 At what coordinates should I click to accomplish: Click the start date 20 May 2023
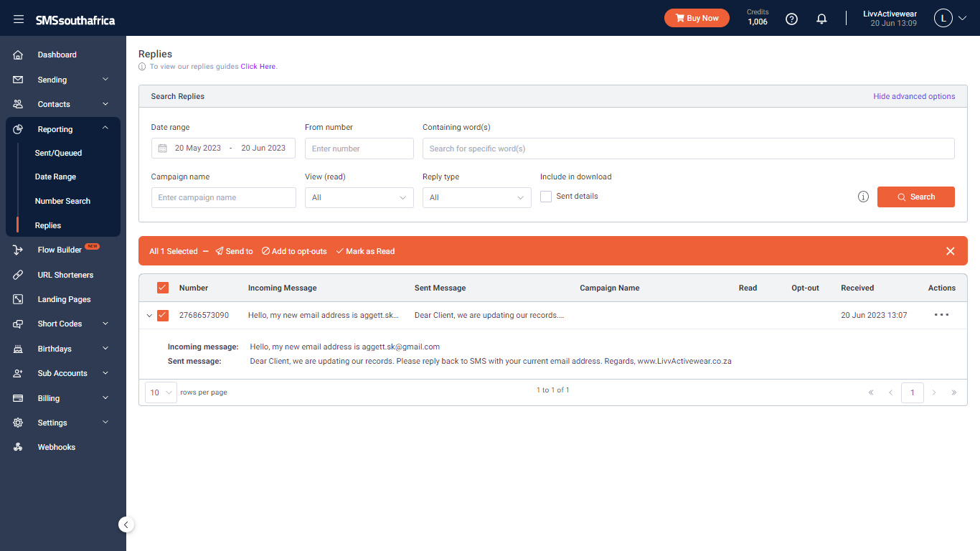tap(198, 148)
